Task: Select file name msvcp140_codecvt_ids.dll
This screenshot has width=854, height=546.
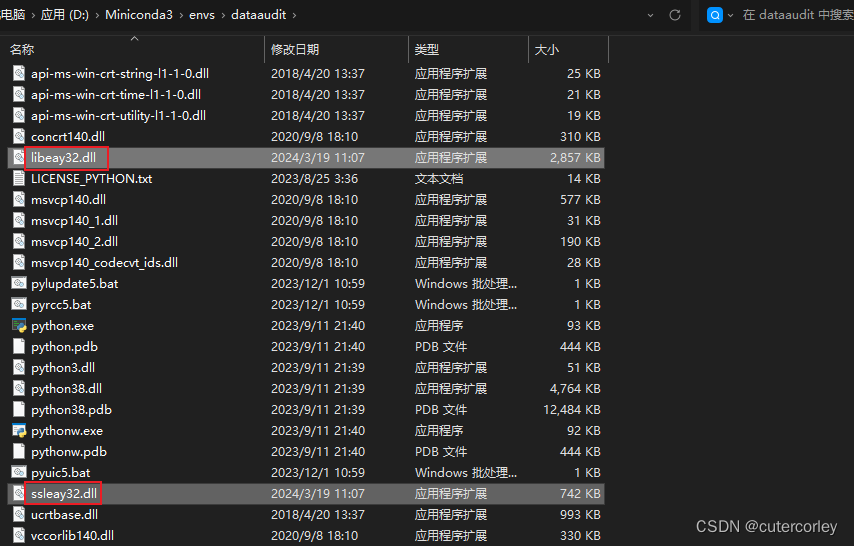Action: 104,263
